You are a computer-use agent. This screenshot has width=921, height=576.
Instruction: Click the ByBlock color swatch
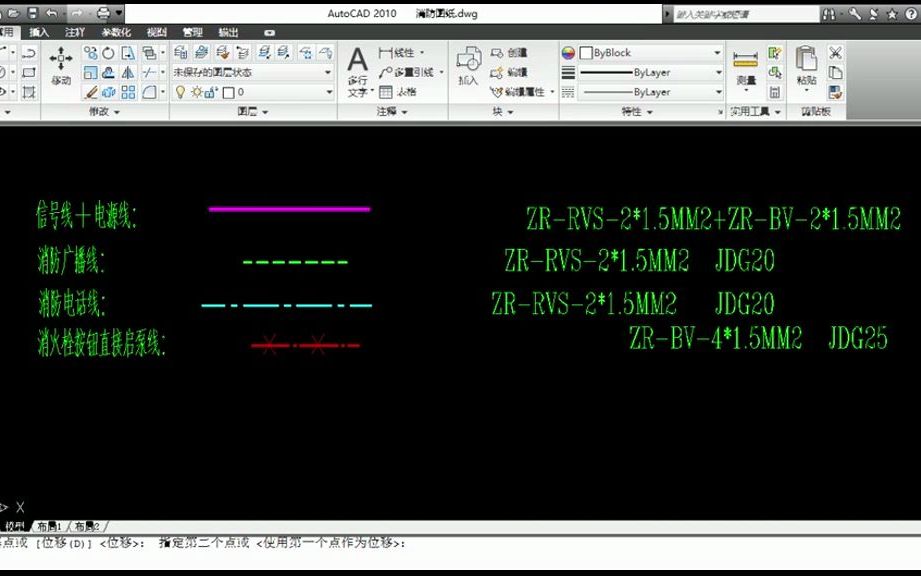tap(586, 54)
